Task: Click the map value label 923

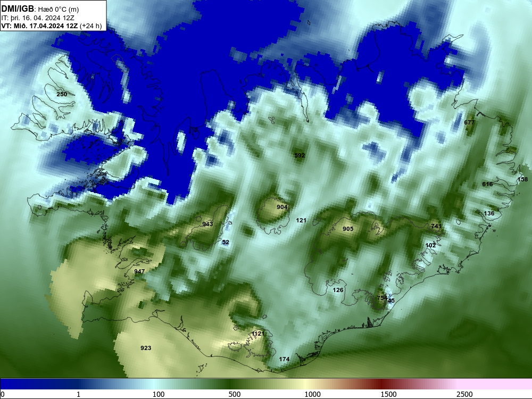Action: tap(146, 348)
